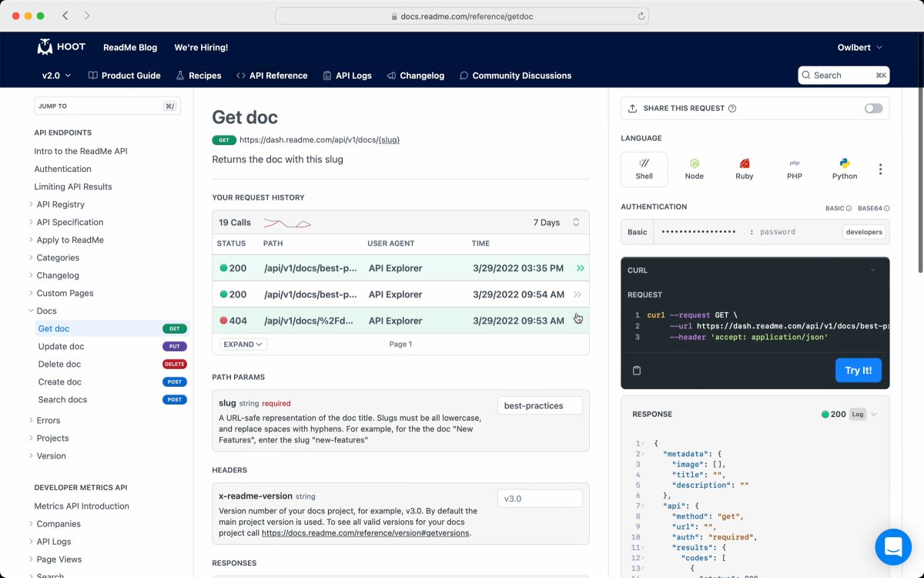This screenshot has height=578, width=924.
Task: Switch code samples to Ruby
Action: point(744,169)
